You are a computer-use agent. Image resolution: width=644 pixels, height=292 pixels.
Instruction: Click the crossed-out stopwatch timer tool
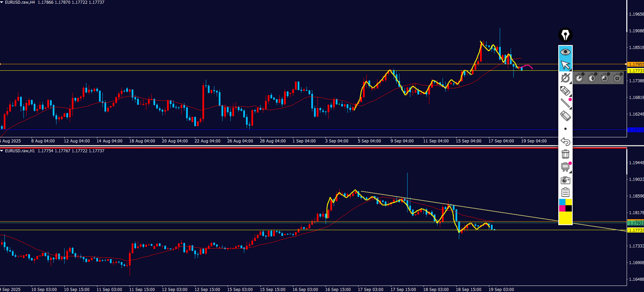coord(565,78)
